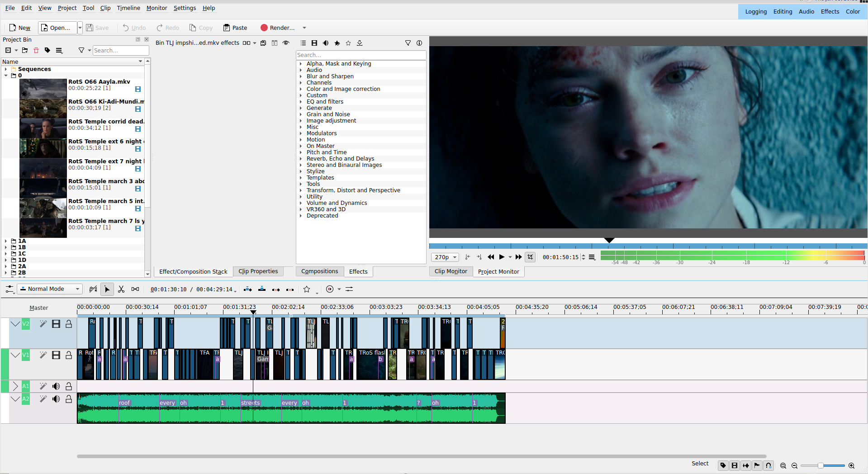Screen dimensions: 868x474
Task: Expand the 1A folder
Action: (x=6, y=241)
